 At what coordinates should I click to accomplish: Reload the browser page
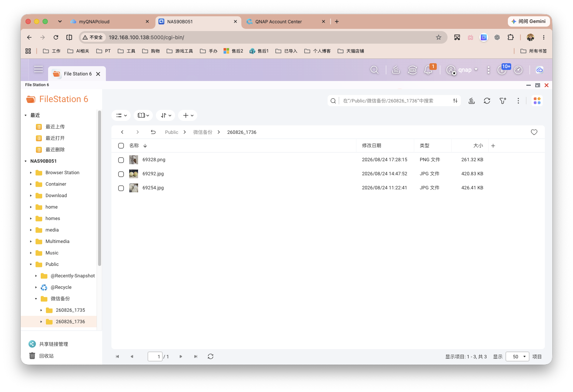[56, 37]
